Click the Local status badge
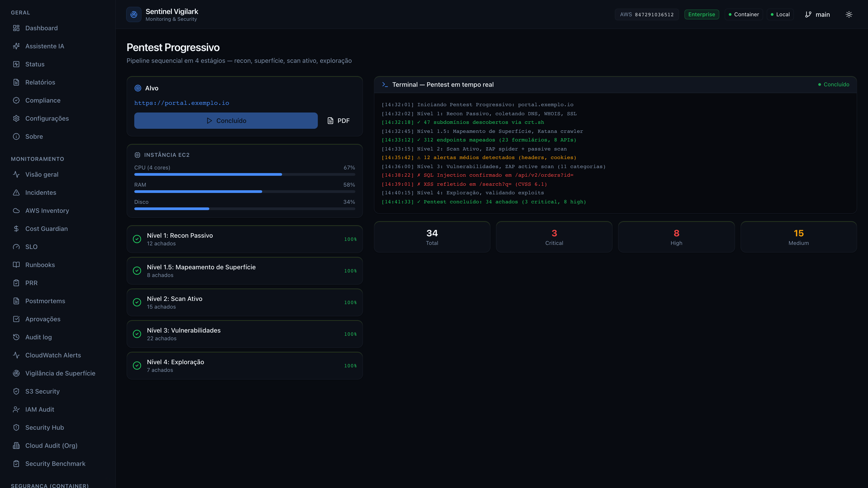 click(780, 14)
